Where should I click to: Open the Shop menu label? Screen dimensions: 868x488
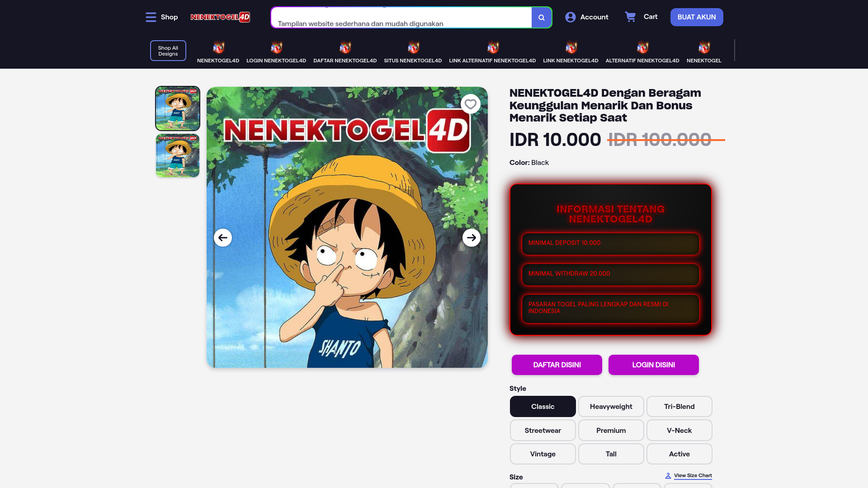click(170, 17)
